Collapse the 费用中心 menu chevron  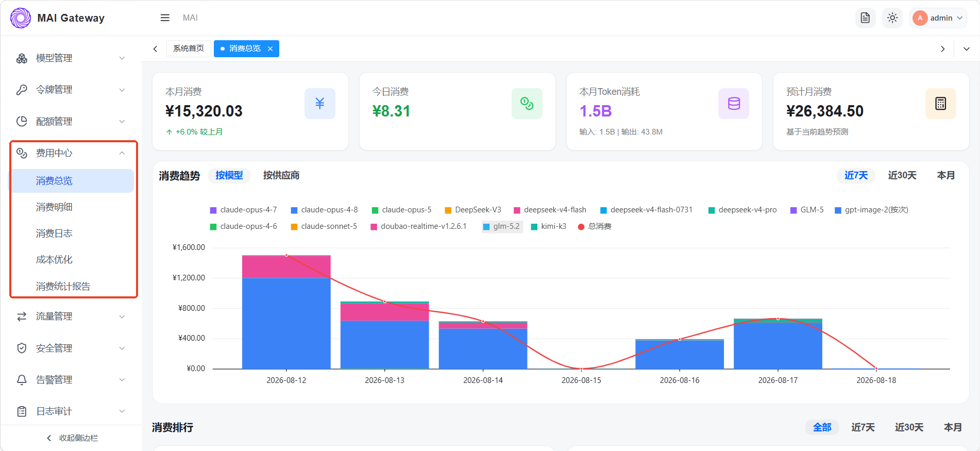coord(122,153)
